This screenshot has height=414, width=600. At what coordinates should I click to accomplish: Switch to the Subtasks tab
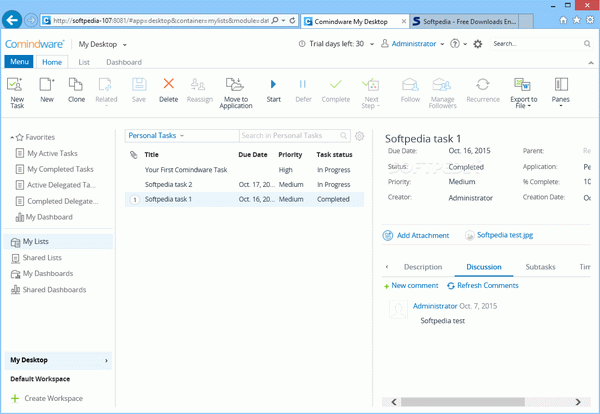540,267
